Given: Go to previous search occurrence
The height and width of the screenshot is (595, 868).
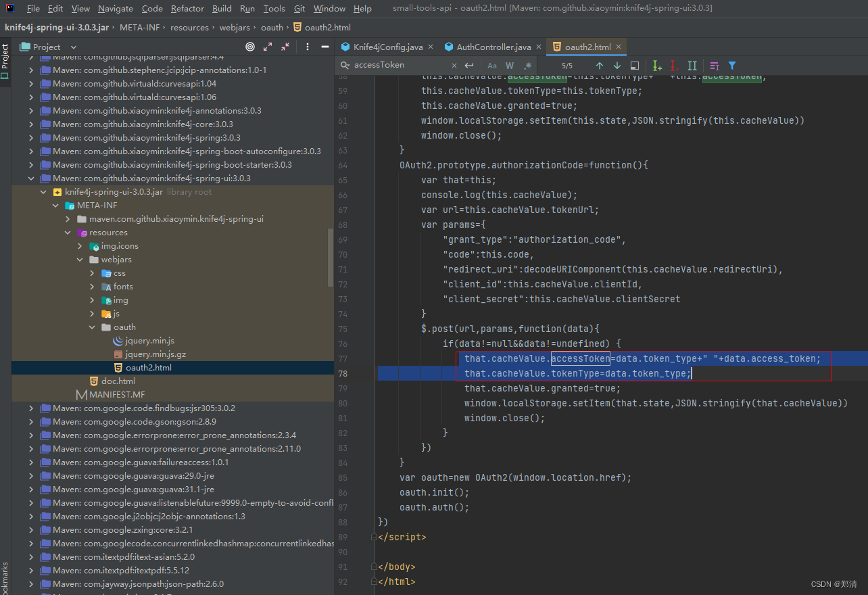Looking at the screenshot, I should coord(600,66).
